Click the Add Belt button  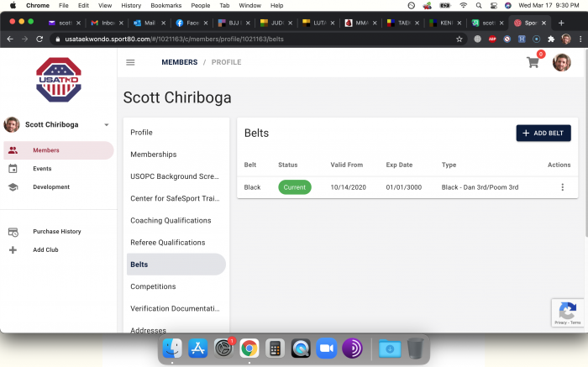coord(543,133)
